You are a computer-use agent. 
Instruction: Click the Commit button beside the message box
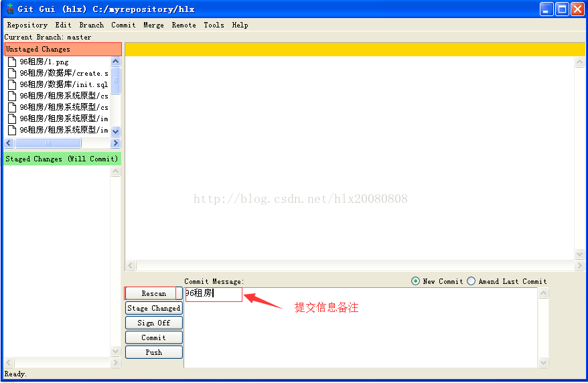(x=154, y=337)
